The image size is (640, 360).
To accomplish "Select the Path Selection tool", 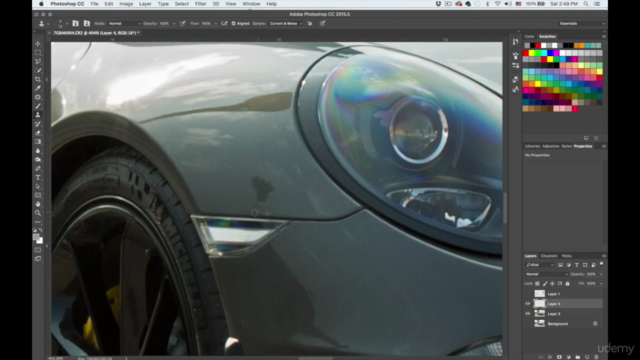I will point(38,187).
